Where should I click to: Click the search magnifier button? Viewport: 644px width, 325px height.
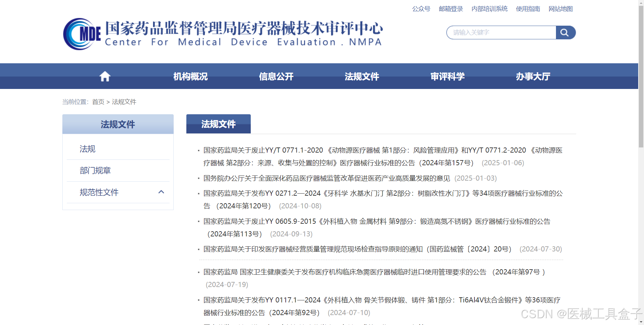(x=566, y=32)
